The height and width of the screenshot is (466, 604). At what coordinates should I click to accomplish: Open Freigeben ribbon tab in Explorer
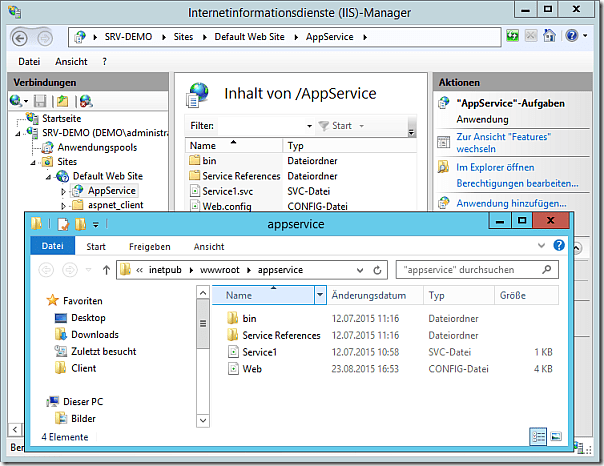tap(149, 246)
